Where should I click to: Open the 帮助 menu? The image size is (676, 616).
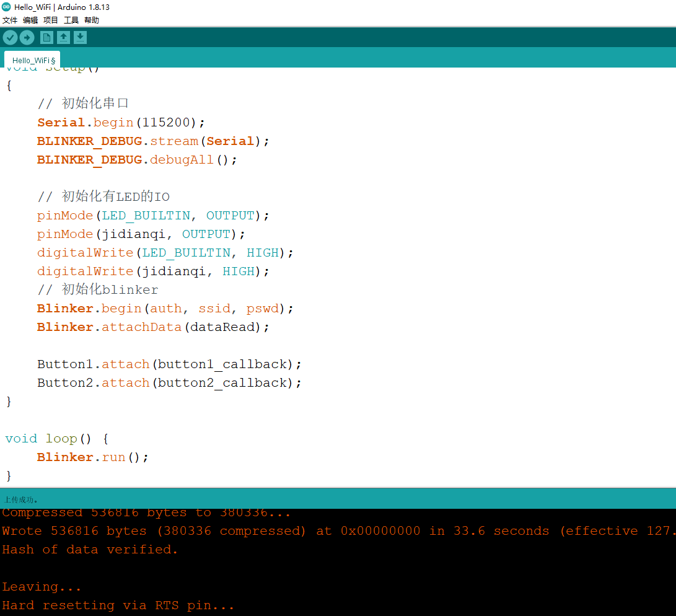pyautogui.click(x=91, y=20)
